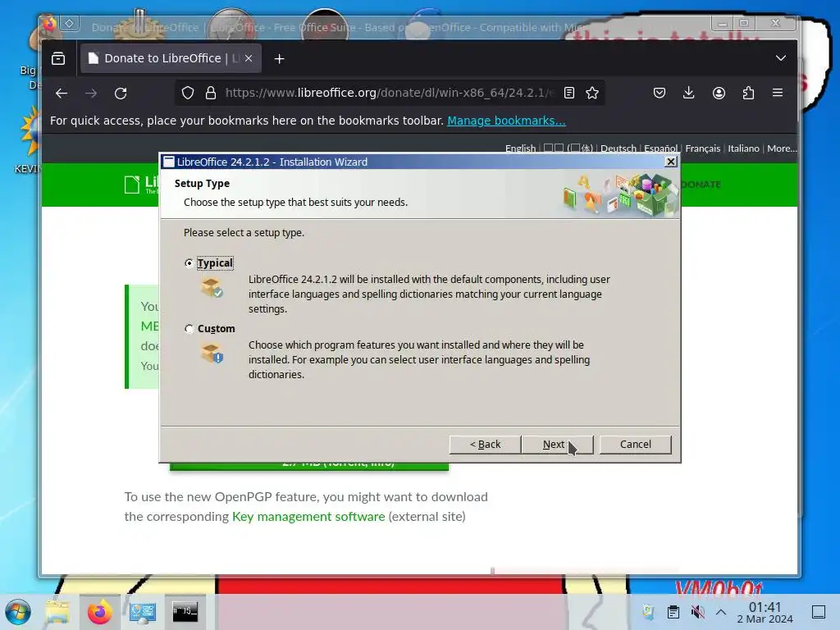The image size is (840, 630).
Task: Open the terminal icon in the taskbar
Action: (185, 612)
